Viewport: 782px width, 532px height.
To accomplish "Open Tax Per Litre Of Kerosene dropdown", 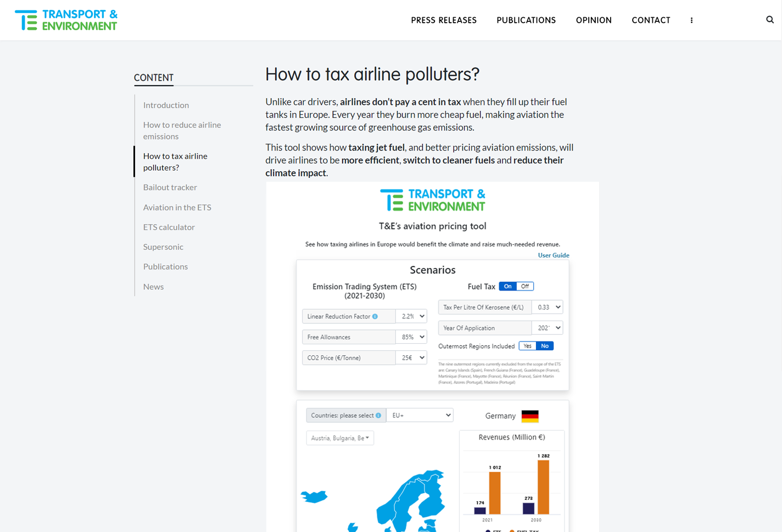I will (548, 307).
